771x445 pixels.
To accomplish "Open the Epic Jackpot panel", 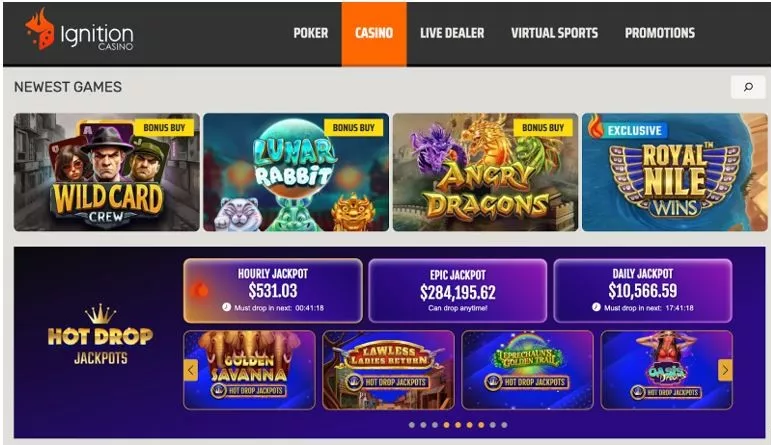I will 458,291.
